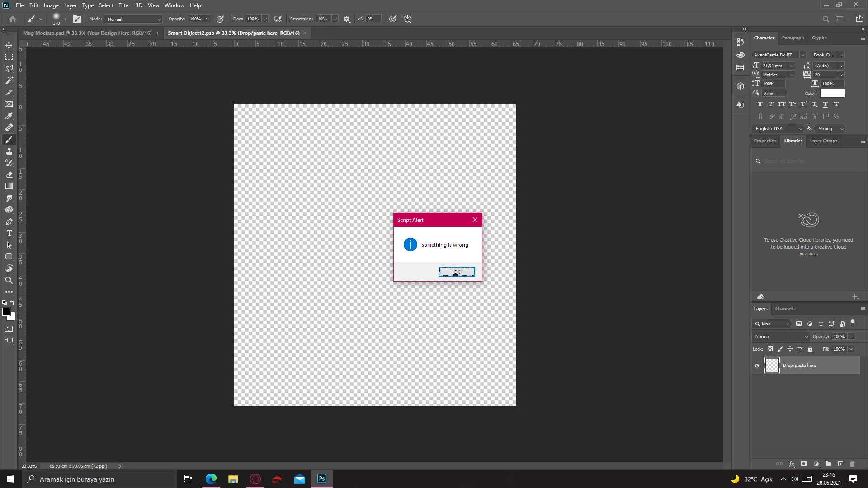
Task: Switch to the Channels tab
Action: tap(784, 309)
